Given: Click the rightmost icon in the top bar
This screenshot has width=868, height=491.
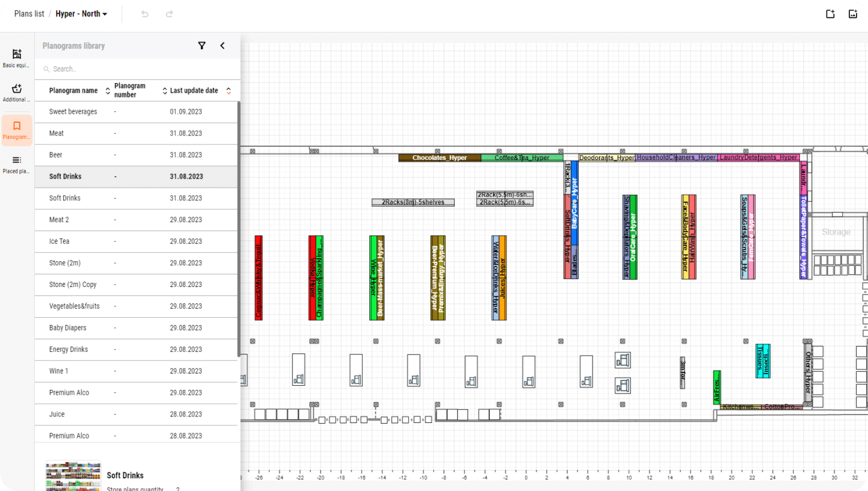Looking at the screenshot, I should pyautogui.click(x=852, y=14).
